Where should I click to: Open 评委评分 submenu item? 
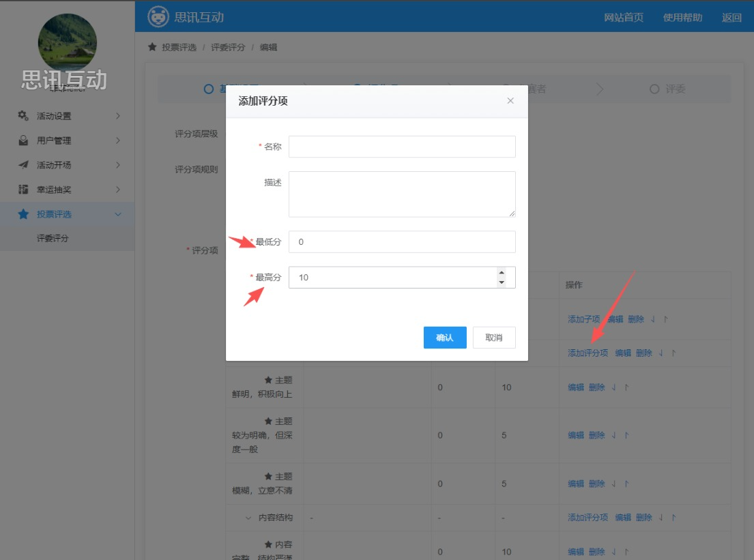(x=53, y=239)
